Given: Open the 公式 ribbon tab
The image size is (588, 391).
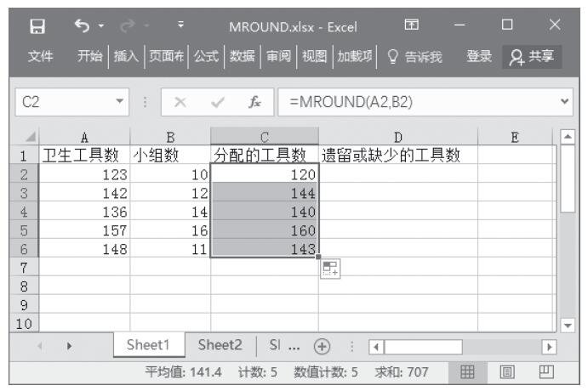Looking at the screenshot, I should click(x=204, y=57).
